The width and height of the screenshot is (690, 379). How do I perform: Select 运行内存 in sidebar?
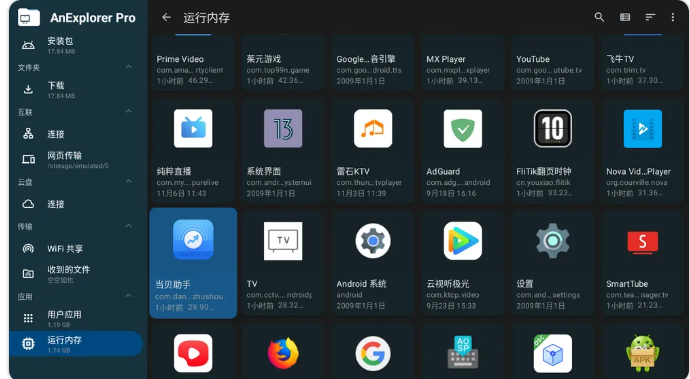click(76, 344)
